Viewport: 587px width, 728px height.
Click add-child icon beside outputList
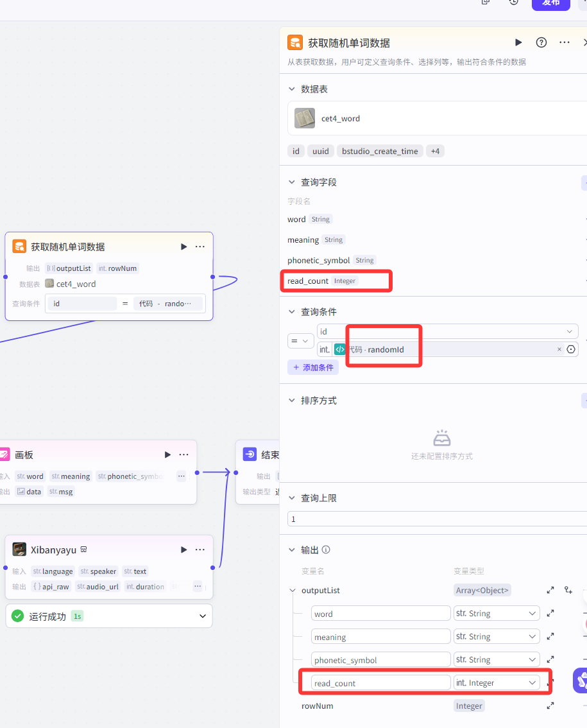pyautogui.click(x=568, y=590)
